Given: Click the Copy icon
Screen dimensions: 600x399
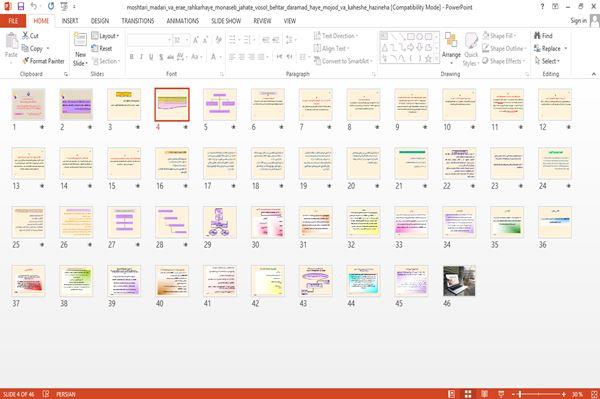Looking at the screenshot, I should tap(25, 48).
